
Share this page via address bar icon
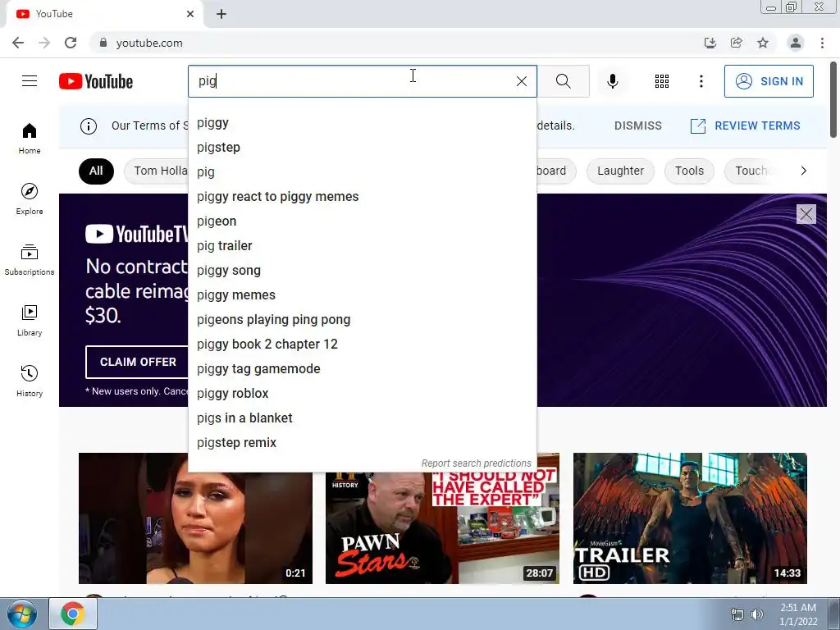tap(736, 43)
